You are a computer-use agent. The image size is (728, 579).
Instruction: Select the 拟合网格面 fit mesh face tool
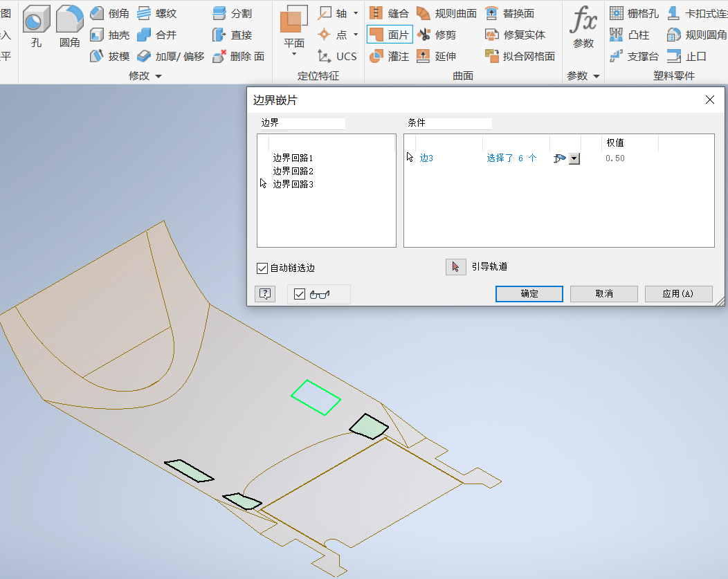pos(520,56)
